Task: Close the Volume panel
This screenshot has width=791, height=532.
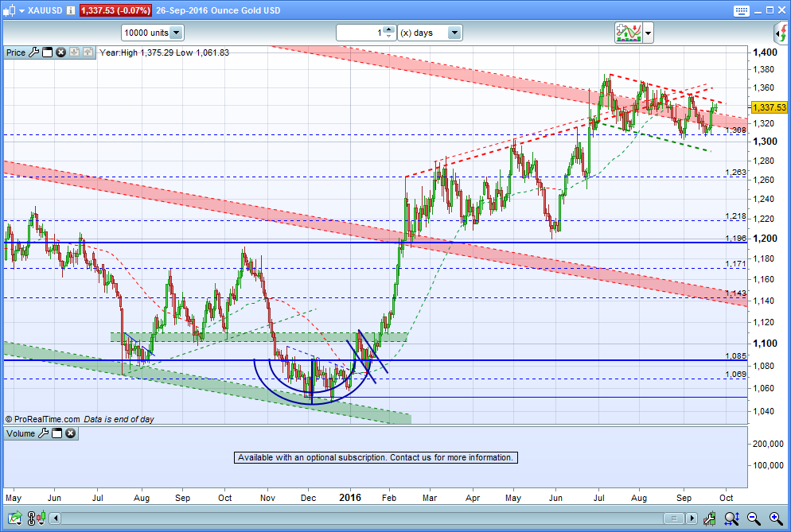Action: pyautogui.click(x=70, y=433)
